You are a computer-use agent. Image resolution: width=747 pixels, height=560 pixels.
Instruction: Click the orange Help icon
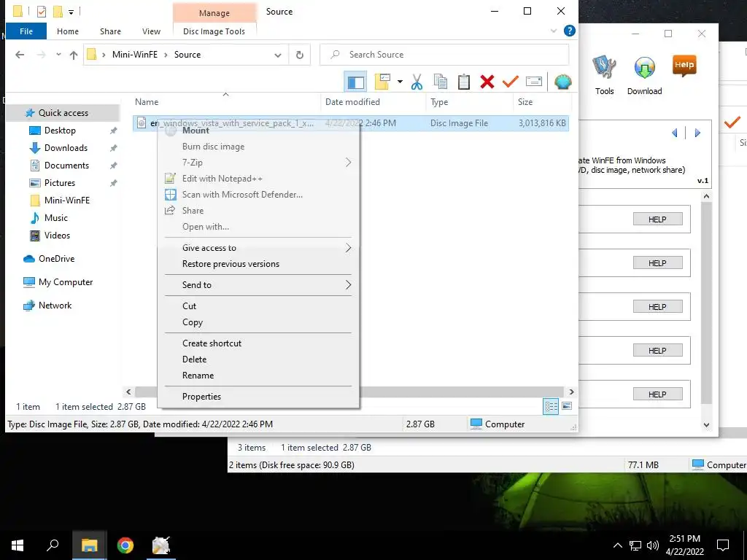click(x=684, y=66)
